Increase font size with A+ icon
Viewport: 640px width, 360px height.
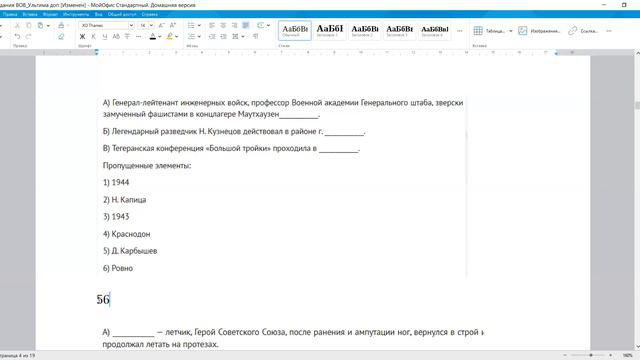pyautogui.click(x=173, y=25)
